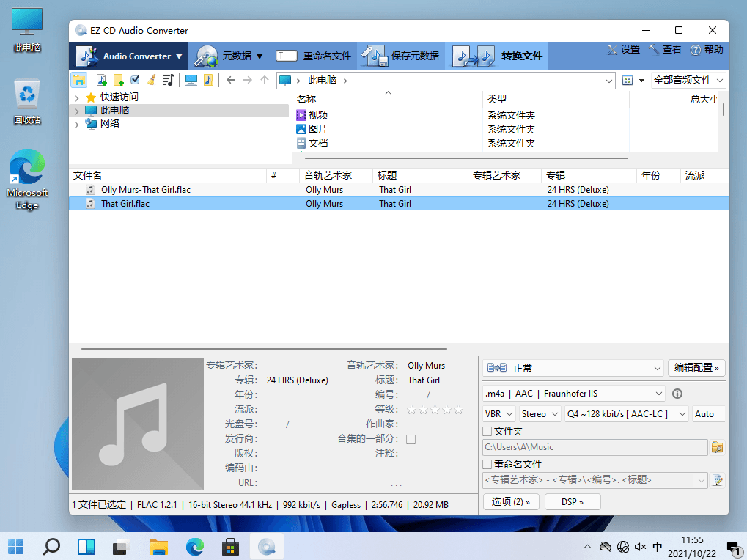Viewport: 747px width, 560px height.
Task: Open the 正常 profile dropdown
Action: pyautogui.click(x=573, y=368)
